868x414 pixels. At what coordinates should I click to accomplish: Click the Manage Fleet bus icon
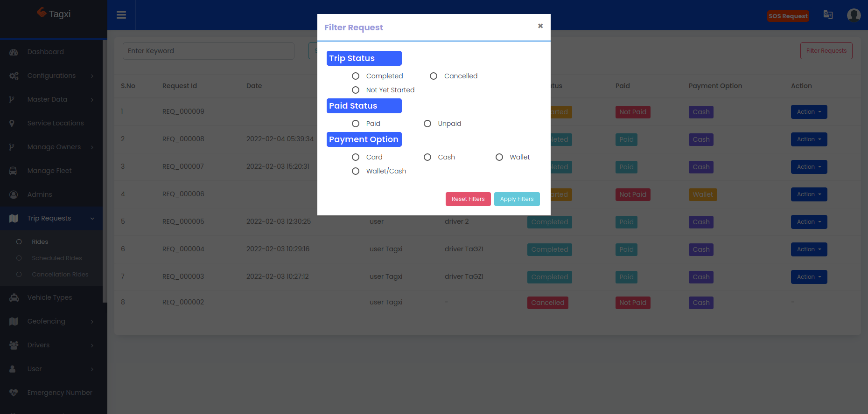click(13, 171)
